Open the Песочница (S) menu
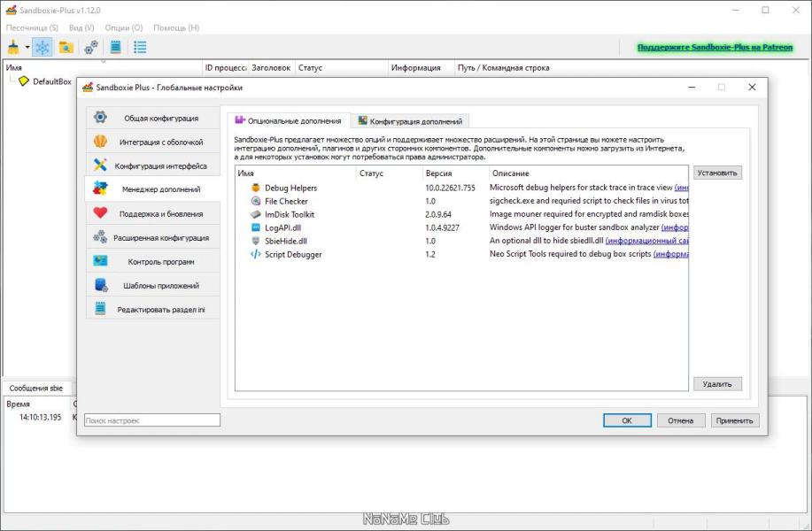Screen dimensions: 812x531 (32, 27)
